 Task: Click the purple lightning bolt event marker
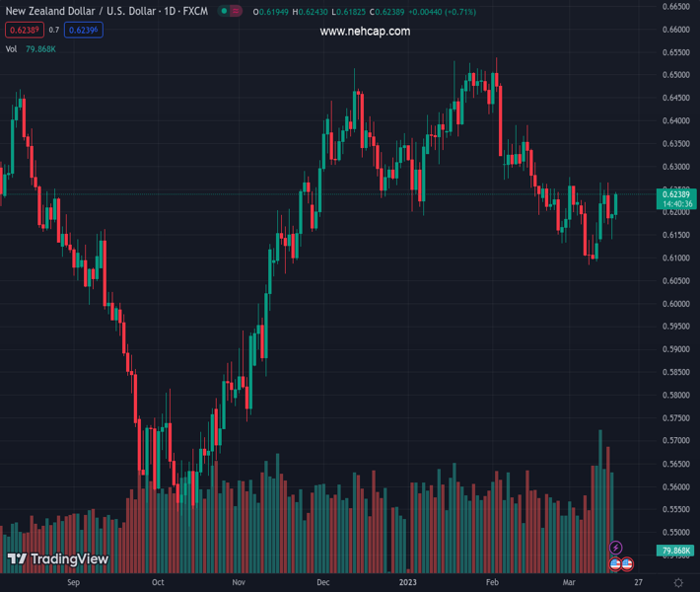click(x=616, y=548)
